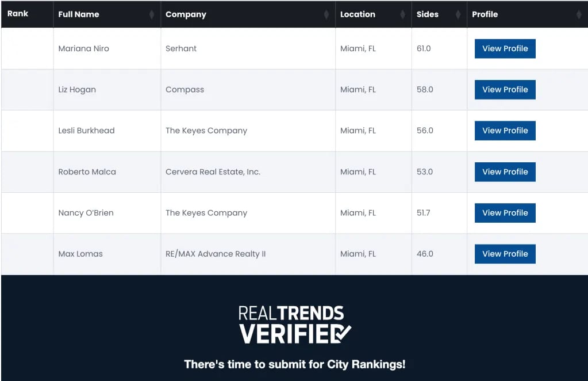Click the RealTrends Verified logo
This screenshot has height=381, width=588.
pos(295,325)
